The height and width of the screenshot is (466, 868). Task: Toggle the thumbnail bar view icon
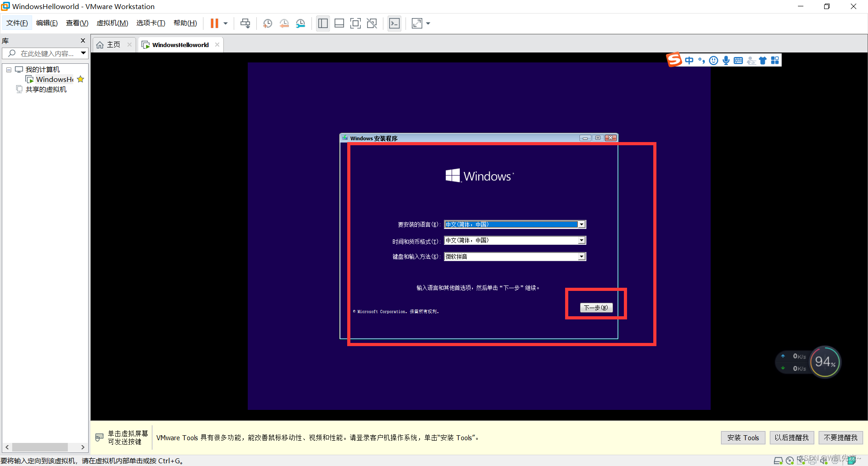coord(340,23)
